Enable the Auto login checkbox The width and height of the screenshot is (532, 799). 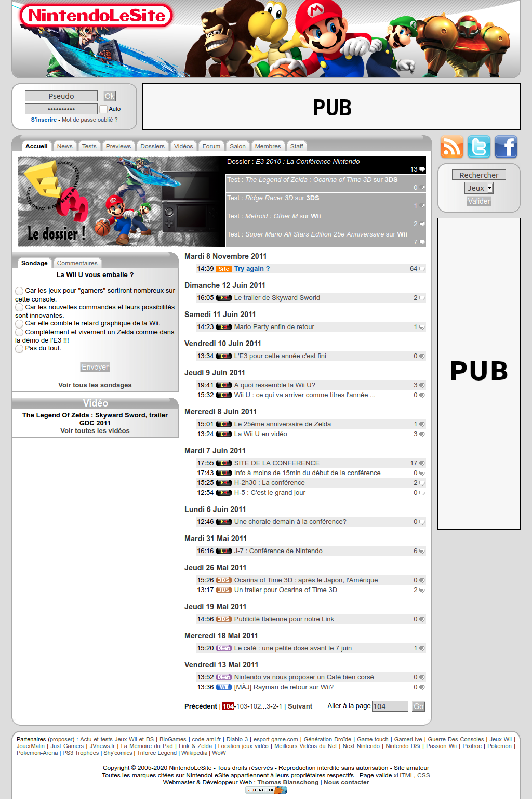103,109
